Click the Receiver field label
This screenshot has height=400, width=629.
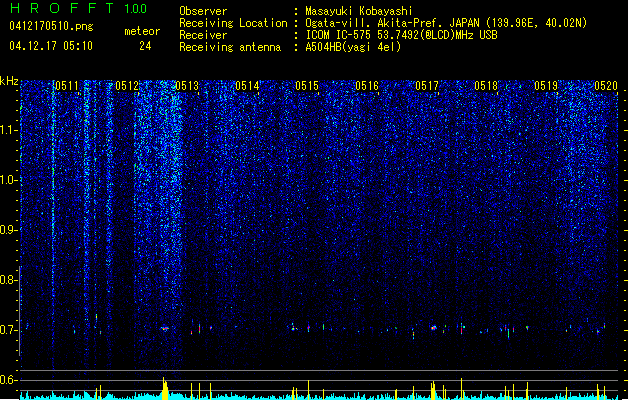coord(203,35)
